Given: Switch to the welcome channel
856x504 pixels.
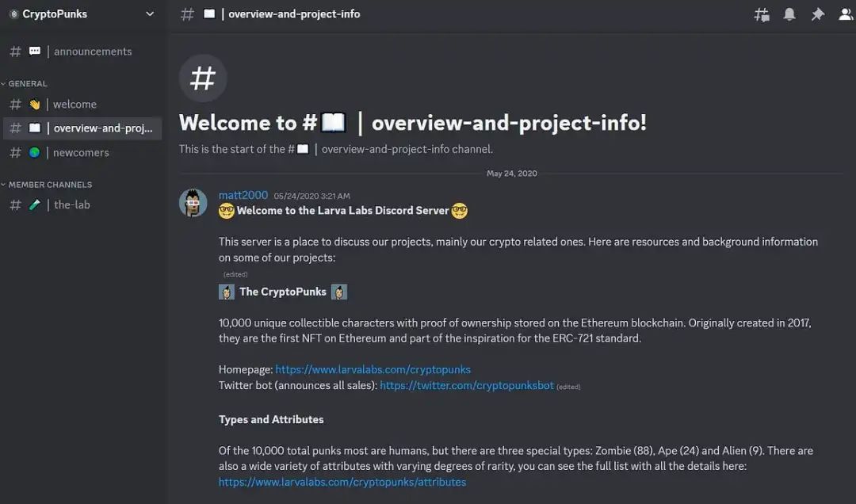Looking at the screenshot, I should pos(75,105).
